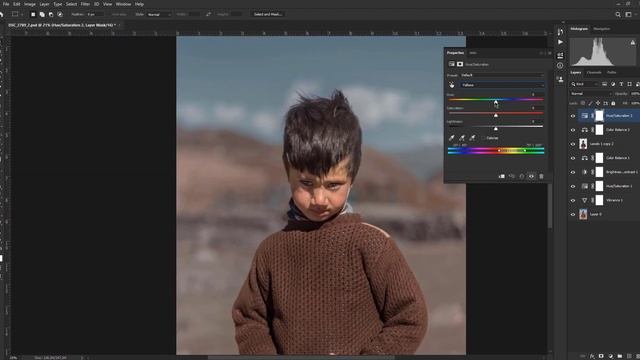Click the clip to layer icon in Properties
Image resolution: width=640 pixels, height=360 pixels.
coord(502,176)
